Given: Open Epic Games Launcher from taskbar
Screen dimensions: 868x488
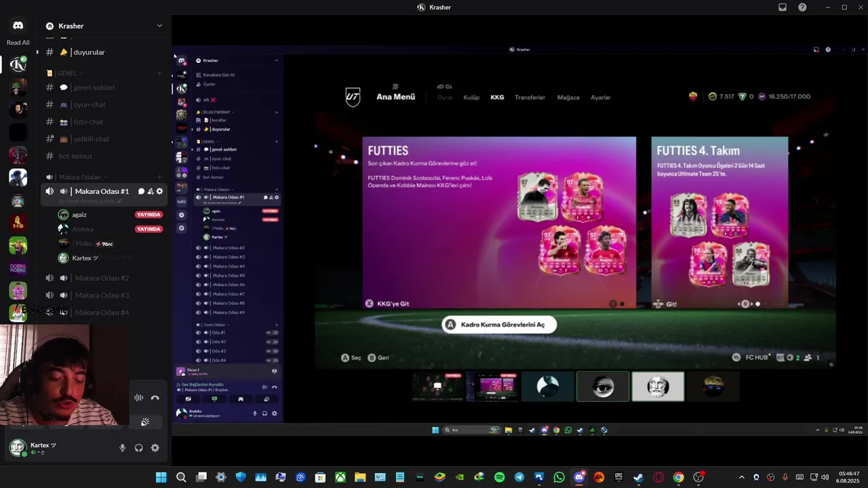Looking at the screenshot, I should [618, 477].
